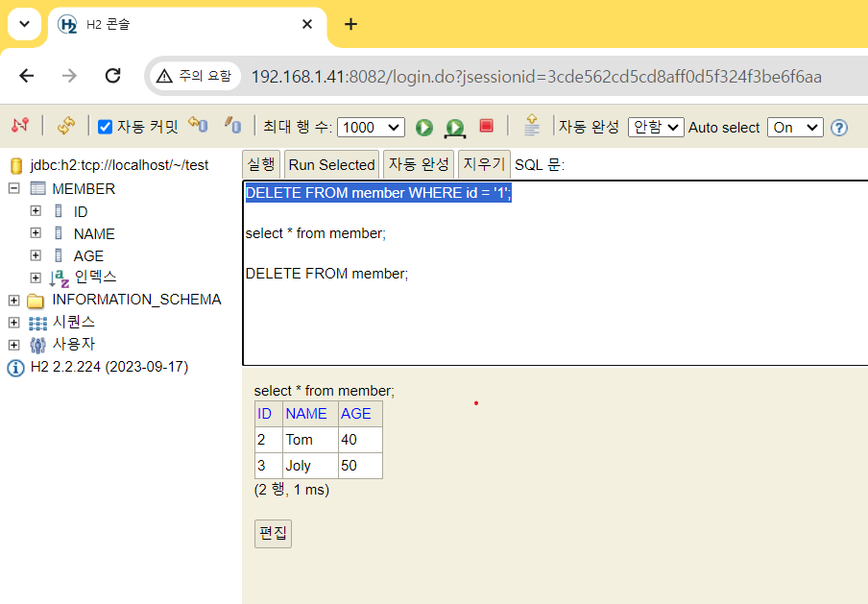Viewport: 868px width, 604px height.
Task: Click the MEMBER table icon
Action: tap(37, 189)
